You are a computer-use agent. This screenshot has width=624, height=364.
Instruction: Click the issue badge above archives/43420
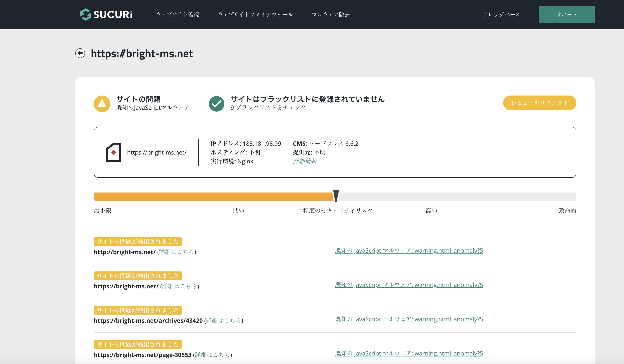click(138, 310)
